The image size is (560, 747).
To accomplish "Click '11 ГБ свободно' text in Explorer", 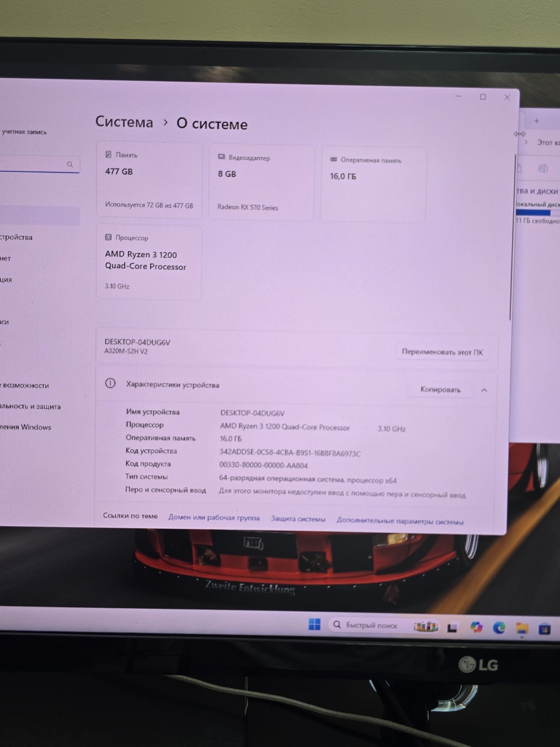I will (538, 221).
